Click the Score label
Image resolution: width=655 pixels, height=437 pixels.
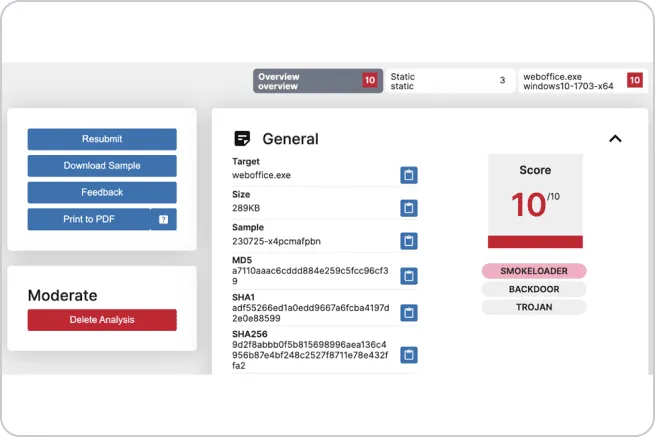(535, 170)
